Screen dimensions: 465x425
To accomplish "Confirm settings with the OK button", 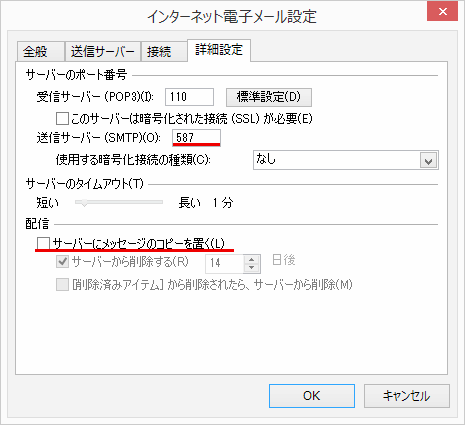I will tap(312, 396).
